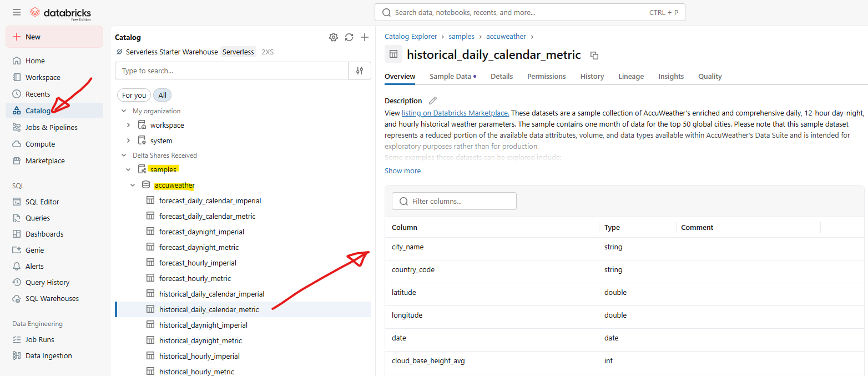Select forecast_hourly_metric table in tree

click(195, 278)
